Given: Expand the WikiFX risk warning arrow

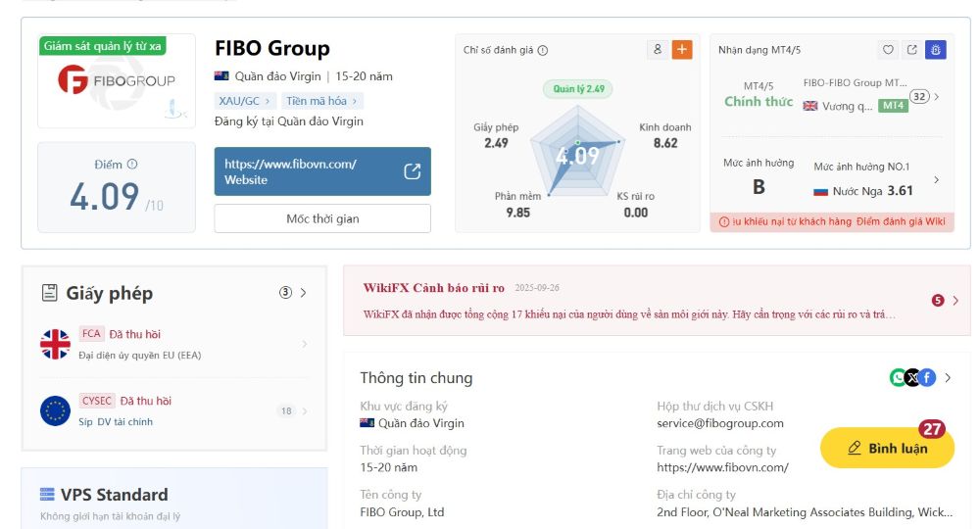Looking at the screenshot, I should pyautogui.click(x=955, y=301).
